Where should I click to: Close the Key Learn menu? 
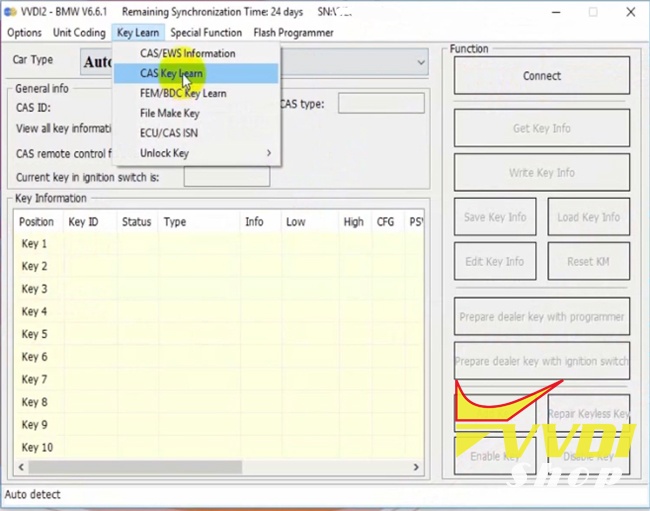pyautogui.click(x=138, y=33)
